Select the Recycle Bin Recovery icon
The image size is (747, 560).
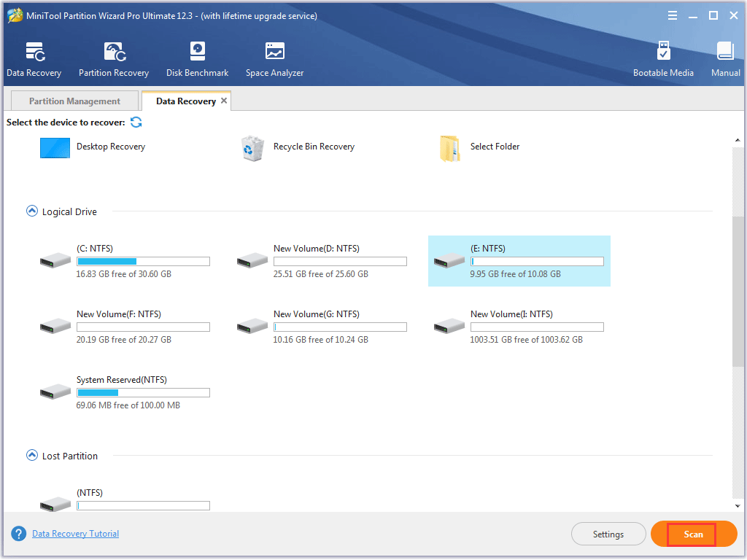point(252,149)
